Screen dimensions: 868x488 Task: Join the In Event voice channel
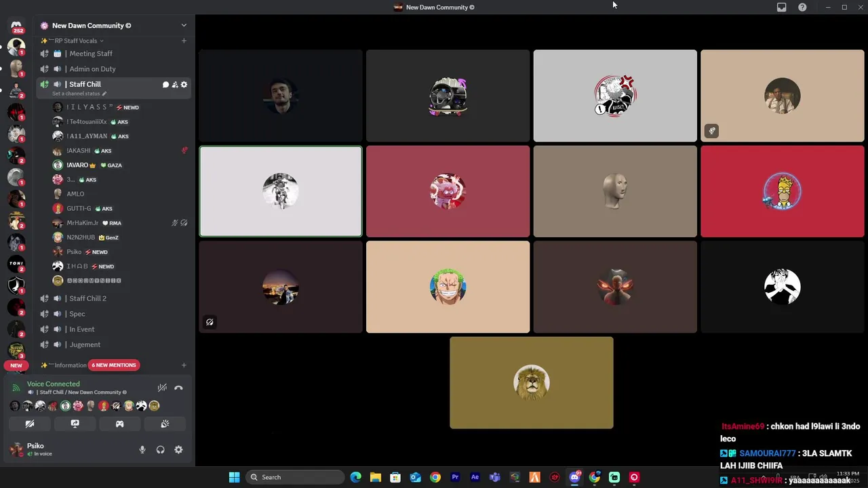pyautogui.click(x=113, y=329)
